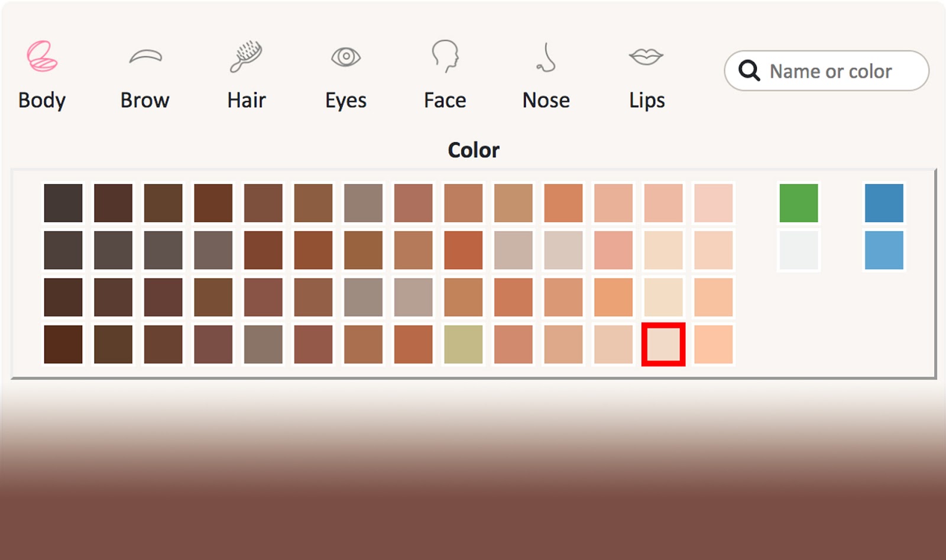Viewport: 946px width, 560px height.
Task: Pick the green color swatch
Action: click(798, 203)
